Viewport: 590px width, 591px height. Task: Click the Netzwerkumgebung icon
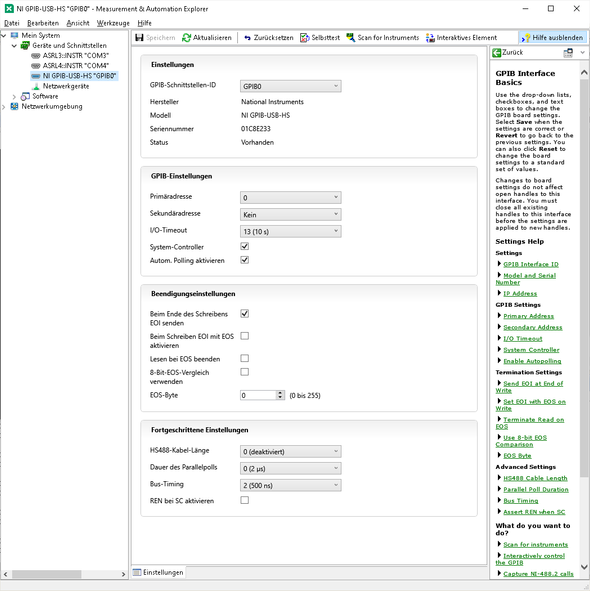click(15, 107)
